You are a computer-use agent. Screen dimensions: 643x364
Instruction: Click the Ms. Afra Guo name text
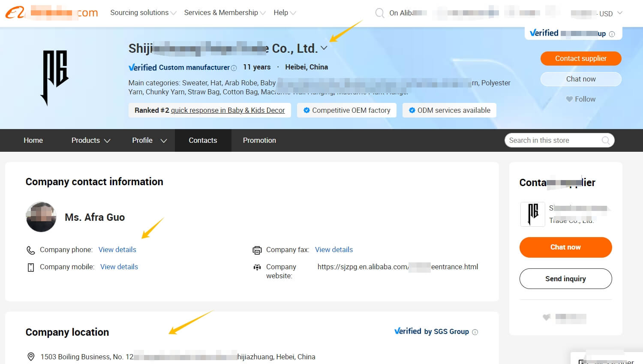point(95,217)
